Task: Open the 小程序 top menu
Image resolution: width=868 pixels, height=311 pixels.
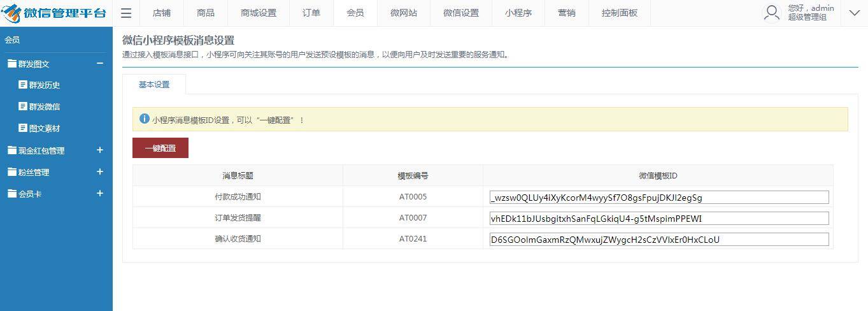Action: [518, 13]
